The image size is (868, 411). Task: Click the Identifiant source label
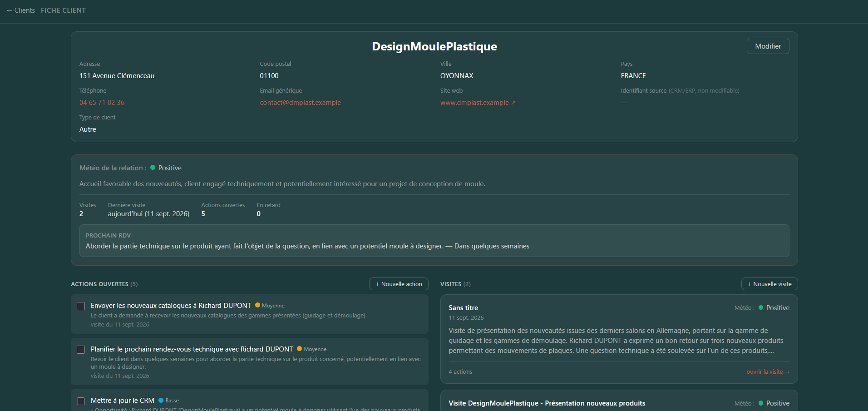click(x=680, y=91)
